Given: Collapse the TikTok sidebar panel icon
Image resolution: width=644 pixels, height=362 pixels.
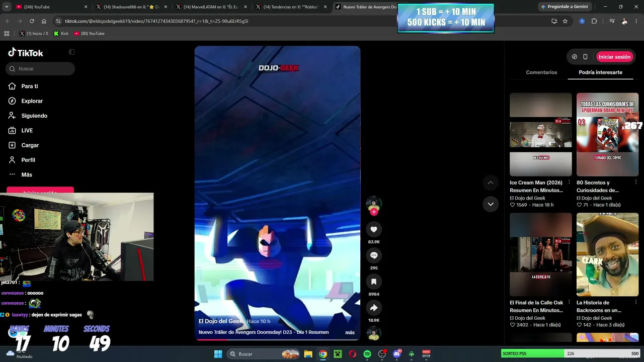Looking at the screenshot, I should pos(71,52).
